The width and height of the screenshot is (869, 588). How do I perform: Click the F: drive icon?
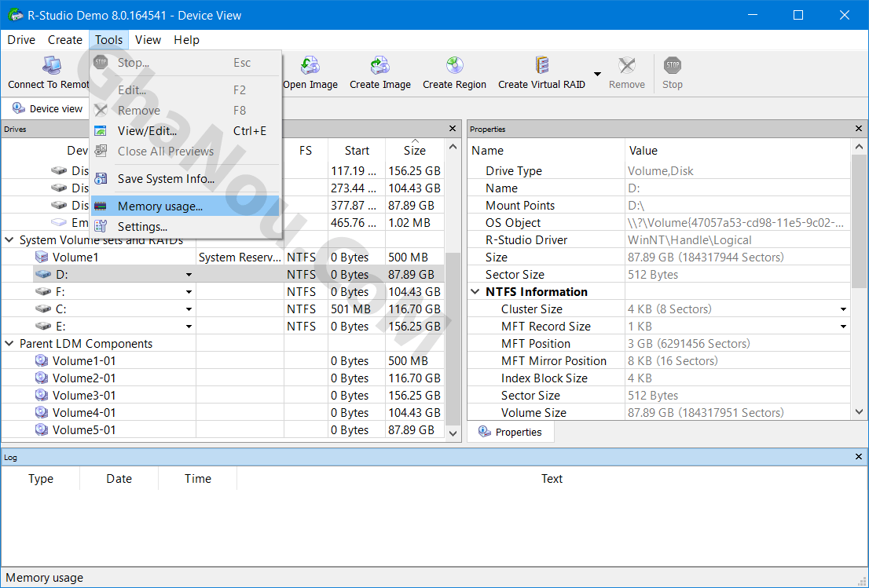(43, 291)
